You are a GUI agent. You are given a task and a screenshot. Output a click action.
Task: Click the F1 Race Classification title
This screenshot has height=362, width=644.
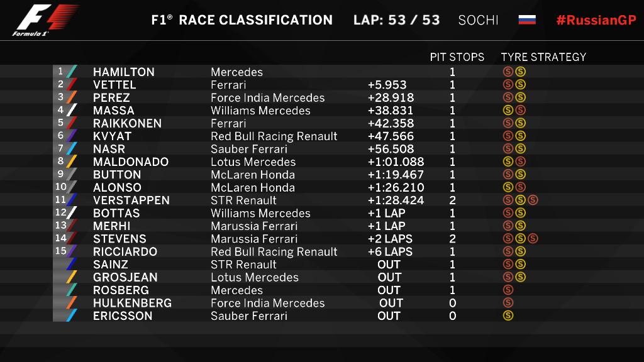click(x=242, y=19)
